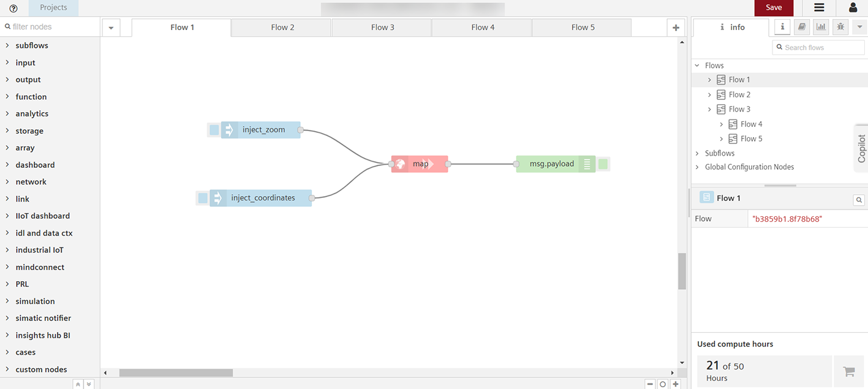Show the node information icon tab
868x389 pixels.
coord(782,27)
